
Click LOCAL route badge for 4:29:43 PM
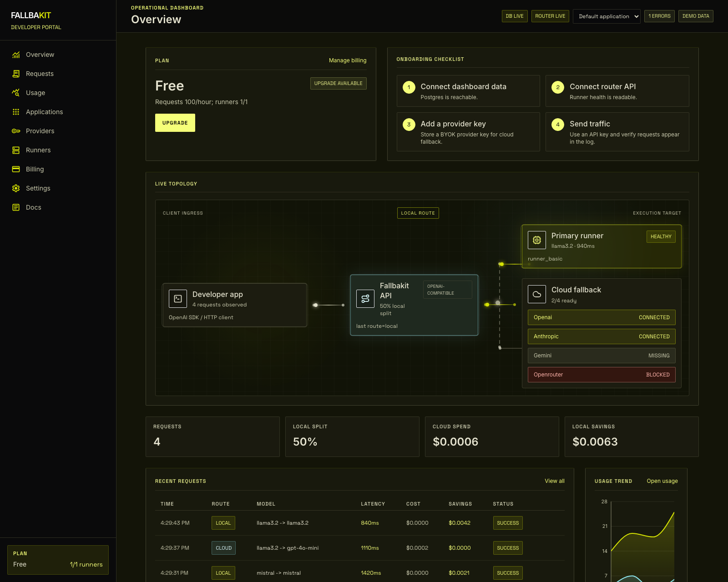pyautogui.click(x=223, y=523)
